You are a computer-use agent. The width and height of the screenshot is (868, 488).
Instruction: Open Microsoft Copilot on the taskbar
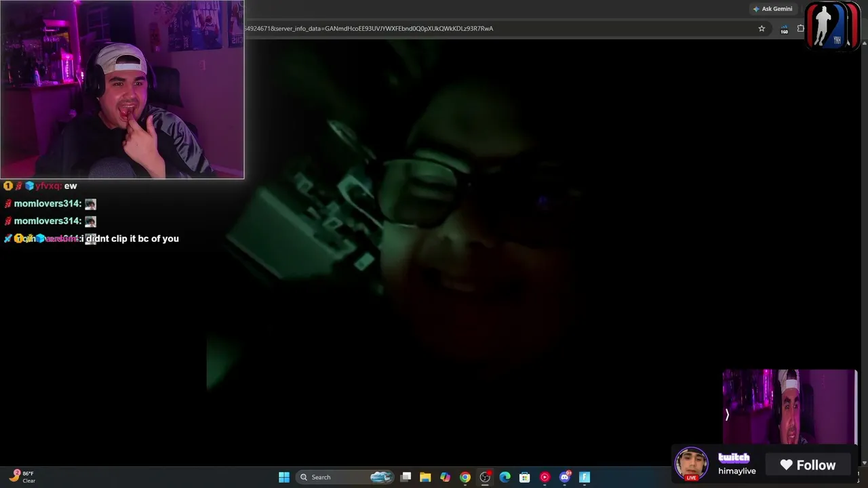point(445,477)
